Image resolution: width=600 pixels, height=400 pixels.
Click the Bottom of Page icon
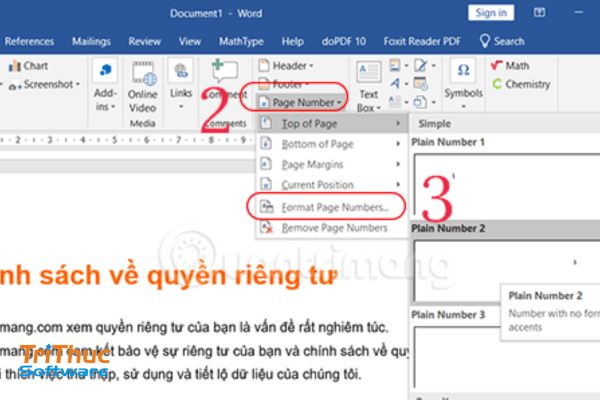(x=266, y=144)
